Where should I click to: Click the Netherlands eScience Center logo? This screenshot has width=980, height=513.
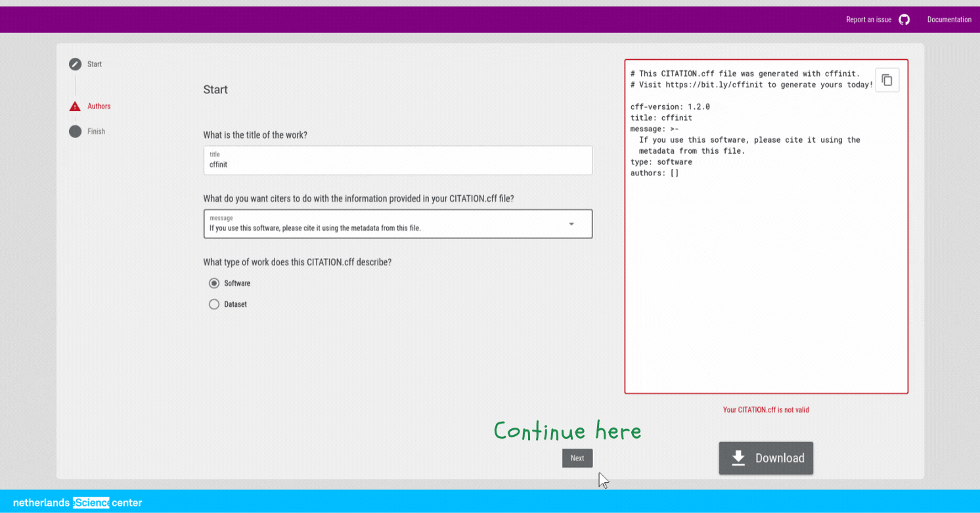coord(78,503)
